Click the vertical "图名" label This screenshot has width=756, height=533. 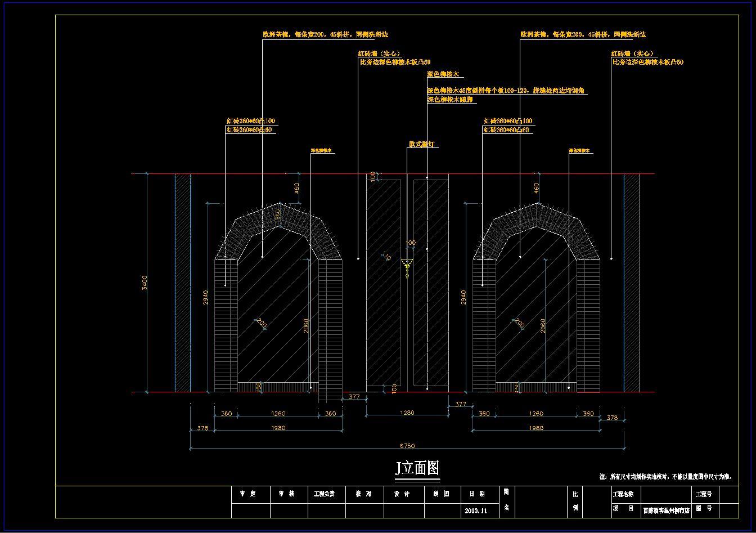tap(506, 500)
